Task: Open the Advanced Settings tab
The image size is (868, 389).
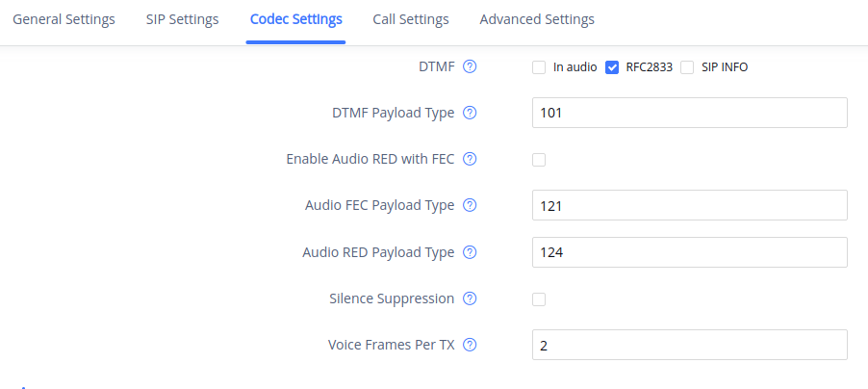Action: pyautogui.click(x=536, y=19)
